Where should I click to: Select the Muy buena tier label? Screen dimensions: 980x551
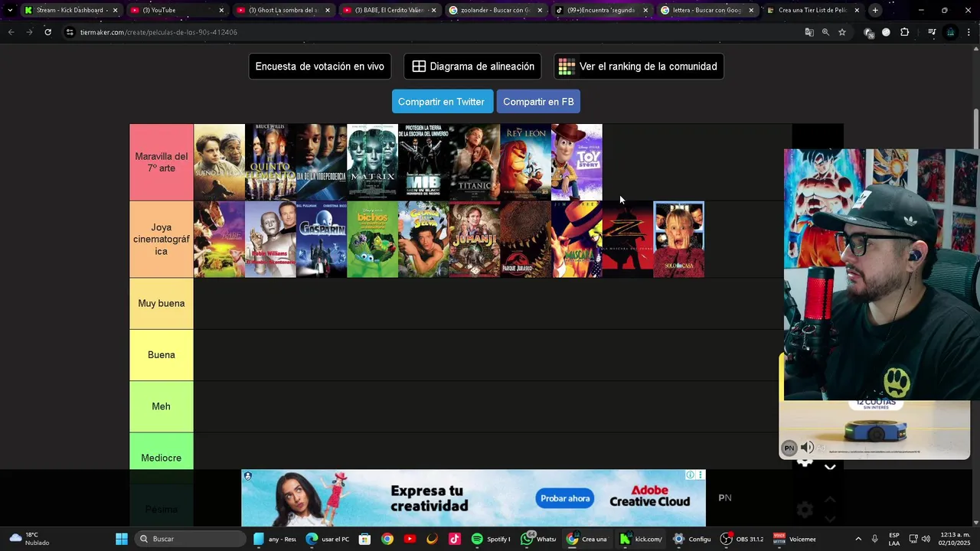(162, 304)
